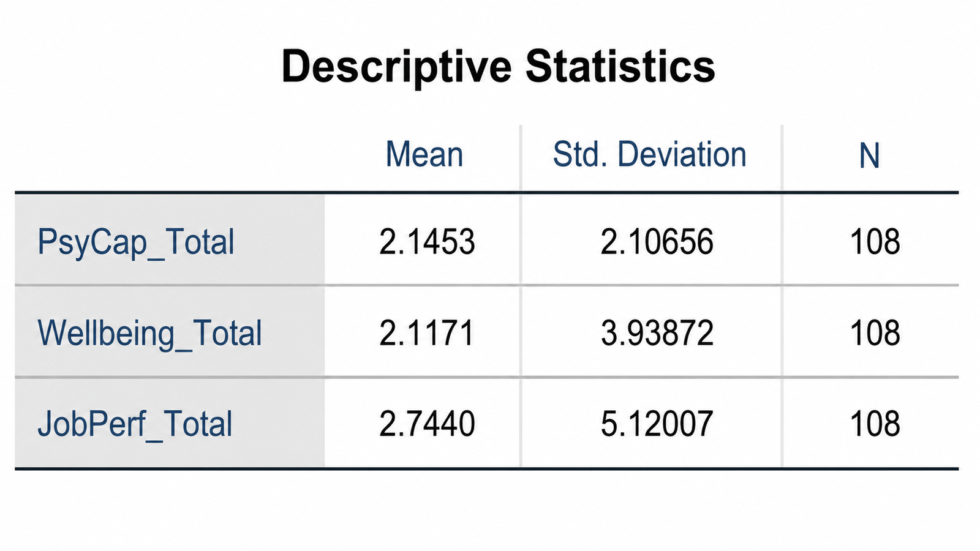This screenshot has width=980, height=551.
Task: Select Wellbeing_Total mean value 2.1171
Action: click(427, 333)
